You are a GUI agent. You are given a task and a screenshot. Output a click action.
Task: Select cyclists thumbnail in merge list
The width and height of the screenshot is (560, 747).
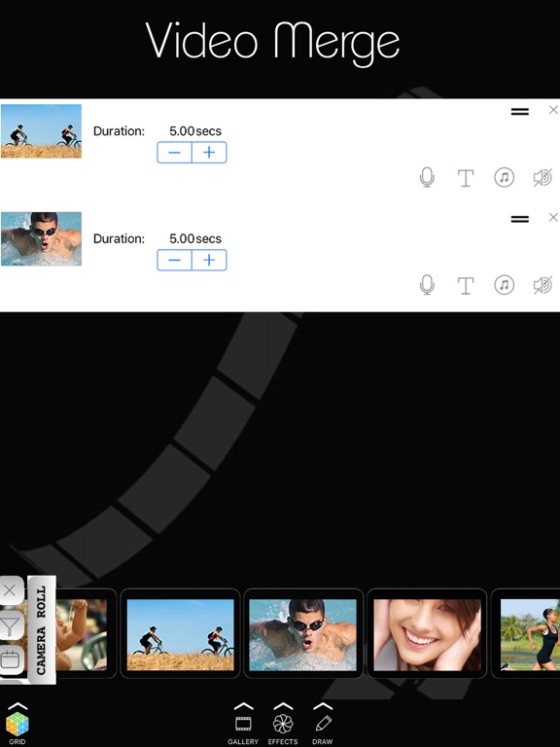click(x=41, y=131)
